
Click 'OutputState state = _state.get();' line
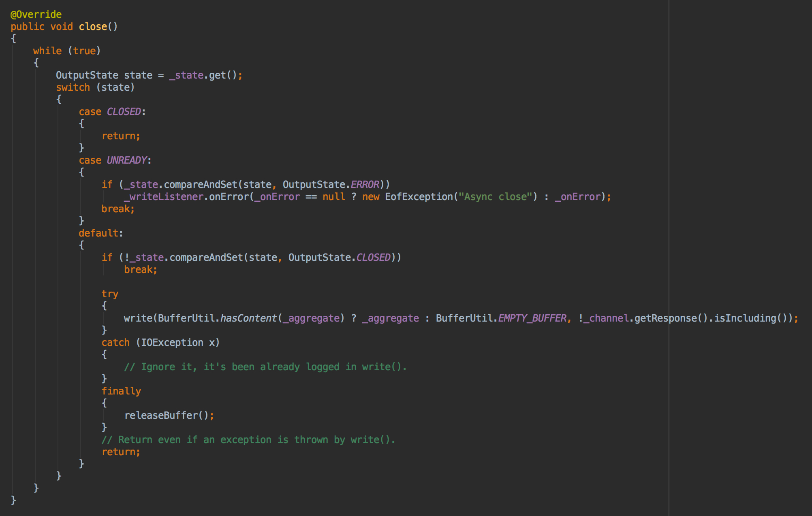[x=149, y=75]
